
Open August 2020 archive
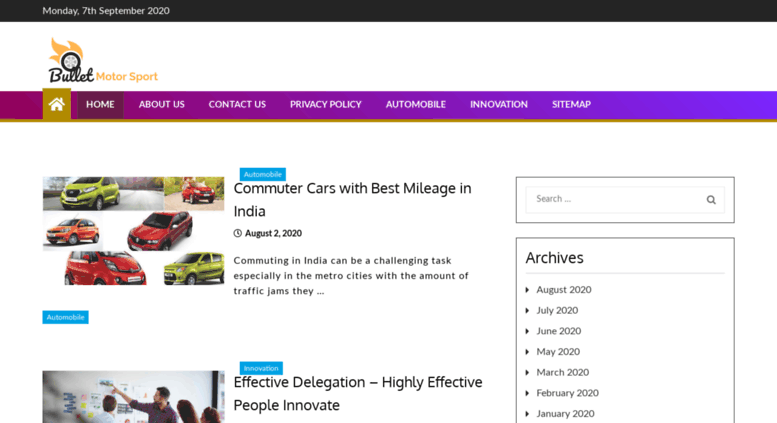tap(563, 289)
